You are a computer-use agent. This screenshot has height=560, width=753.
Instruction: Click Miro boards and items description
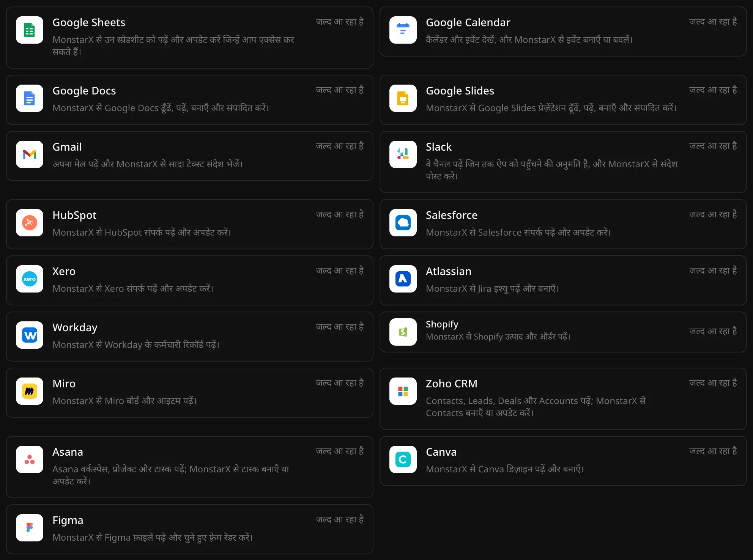[x=124, y=401]
